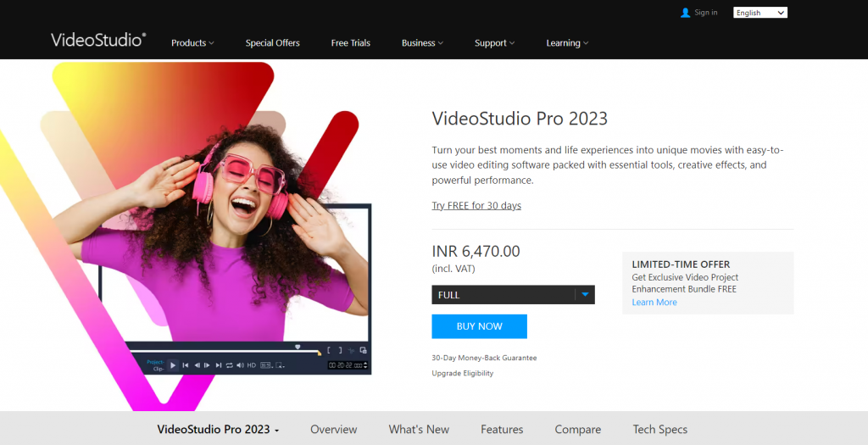Image resolution: width=868 pixels, height=445 pixels.
Task: Click 30-Day Money-Back Guarantee link
Action: click(484, 358)
